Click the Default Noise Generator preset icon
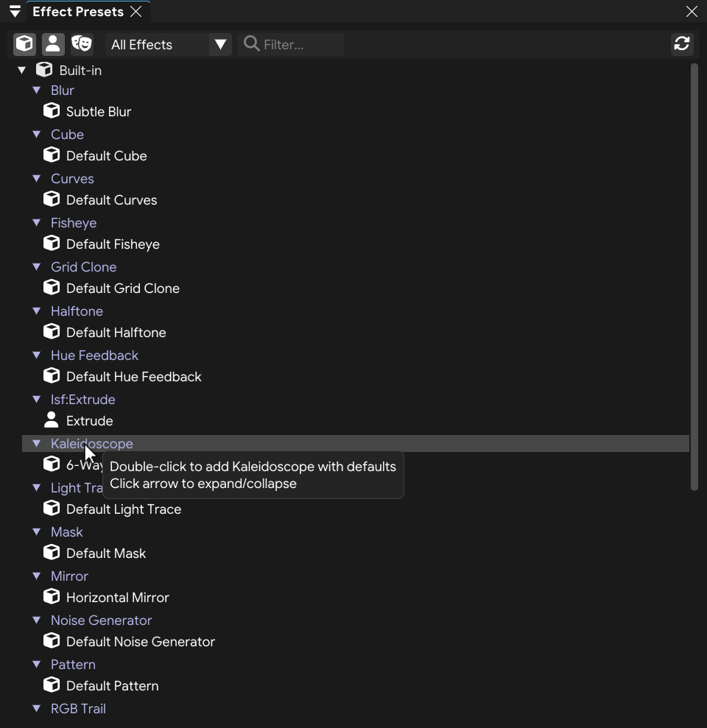This screenshot has height=728, width=707. (52, 640)
